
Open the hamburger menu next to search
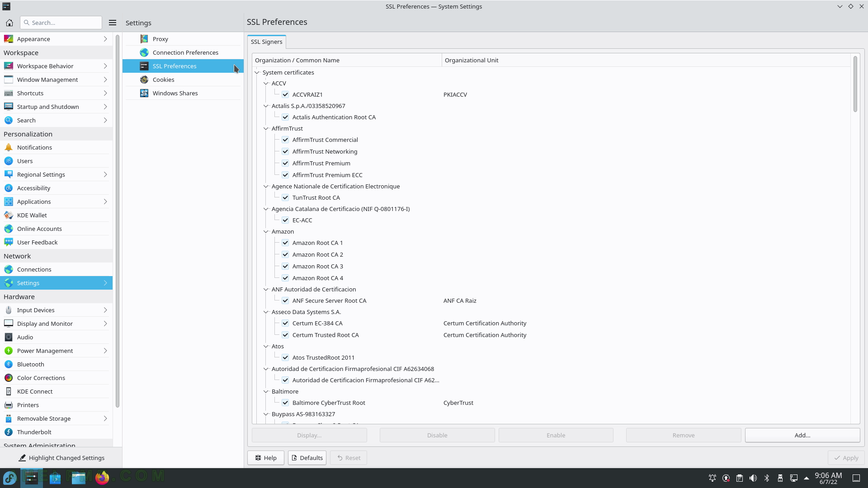click(113, 23)
